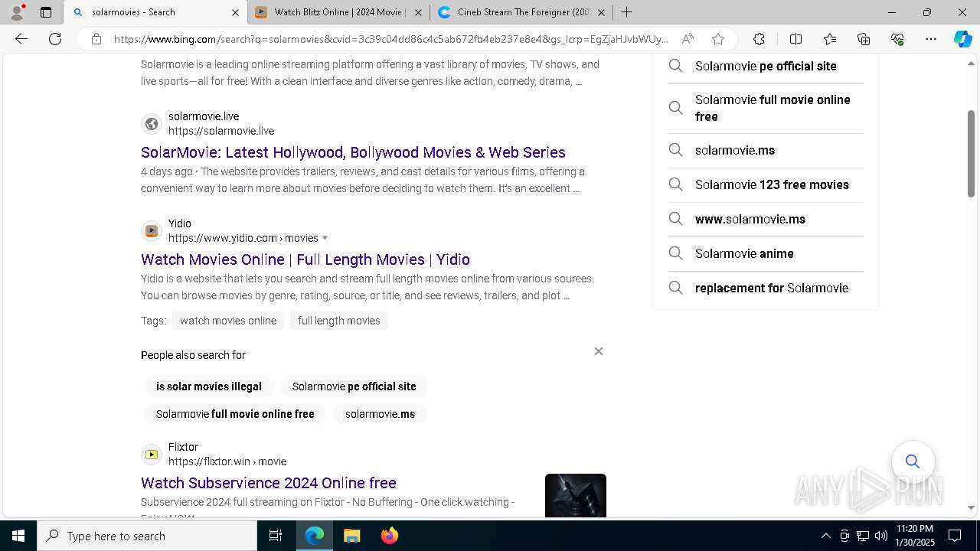Click the taskbar search box
Viewport: 980px width, 551px height.
coord(147,536)
